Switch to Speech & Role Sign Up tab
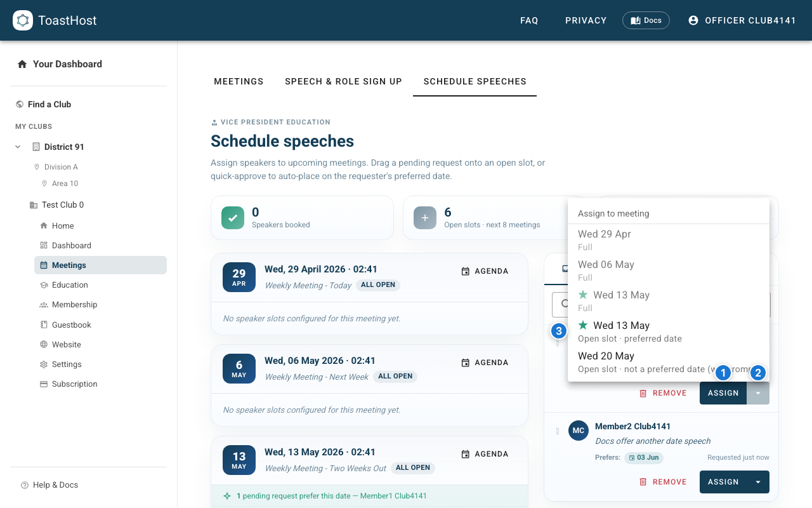Viewport: 812px width, 508px height. (343, 81)
